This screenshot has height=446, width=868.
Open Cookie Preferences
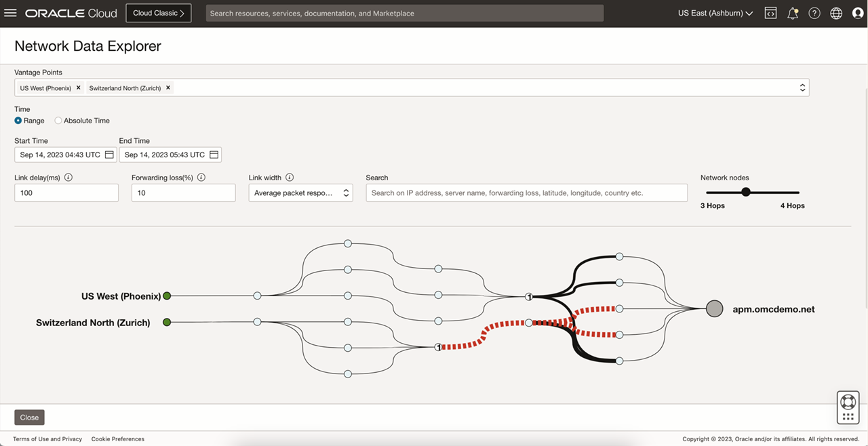[117, 439]
